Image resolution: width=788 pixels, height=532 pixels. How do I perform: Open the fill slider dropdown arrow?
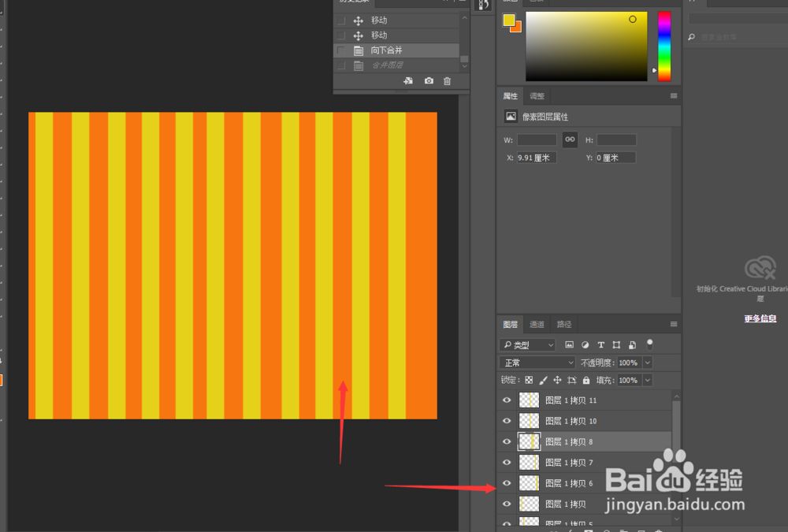(x=648, y=380)
